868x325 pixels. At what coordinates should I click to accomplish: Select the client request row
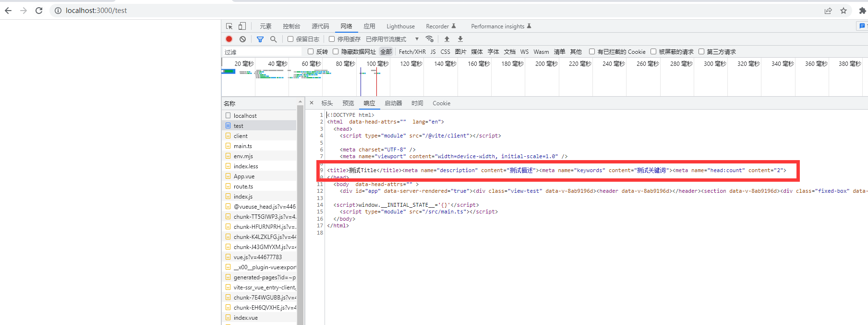[259, 136]
